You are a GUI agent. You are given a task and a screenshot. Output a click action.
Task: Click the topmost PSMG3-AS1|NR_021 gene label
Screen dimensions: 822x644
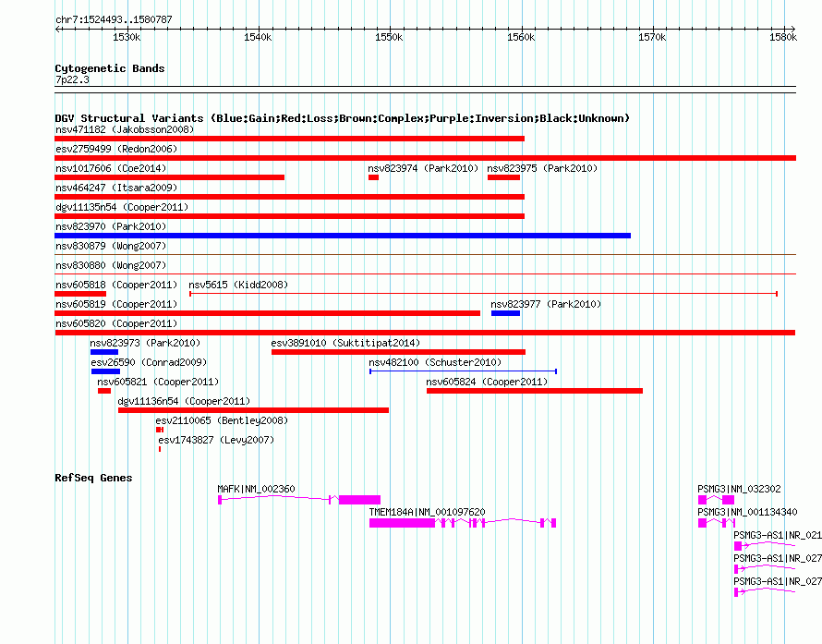778,535
